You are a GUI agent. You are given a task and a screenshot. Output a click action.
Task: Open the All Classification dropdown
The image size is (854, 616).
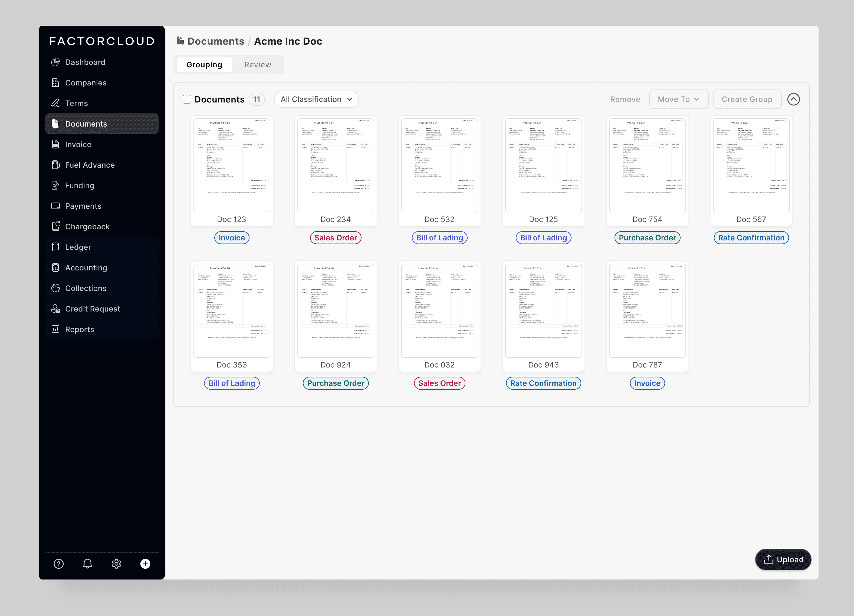point(316,99)
